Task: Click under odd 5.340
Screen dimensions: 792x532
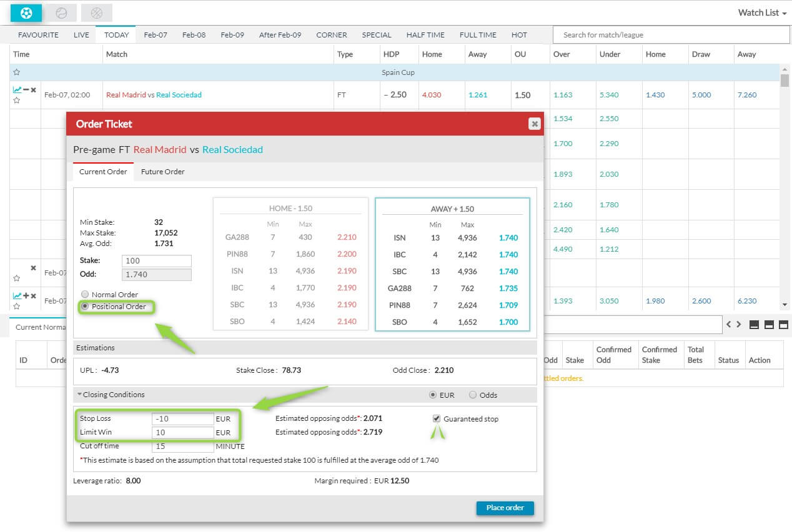Action: coord(609,95)
